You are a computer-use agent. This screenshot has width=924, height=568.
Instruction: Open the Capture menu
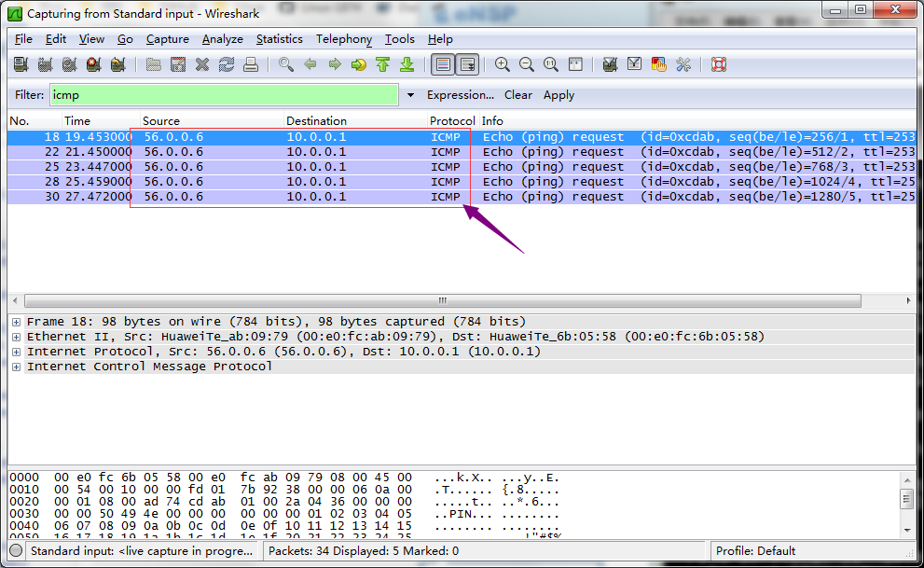coord(167,39)
